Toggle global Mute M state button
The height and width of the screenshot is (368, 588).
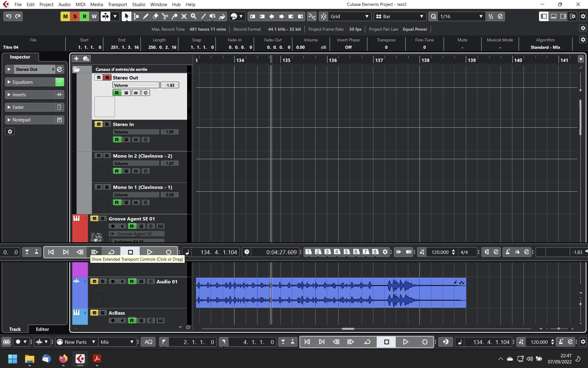pos(65,17)
